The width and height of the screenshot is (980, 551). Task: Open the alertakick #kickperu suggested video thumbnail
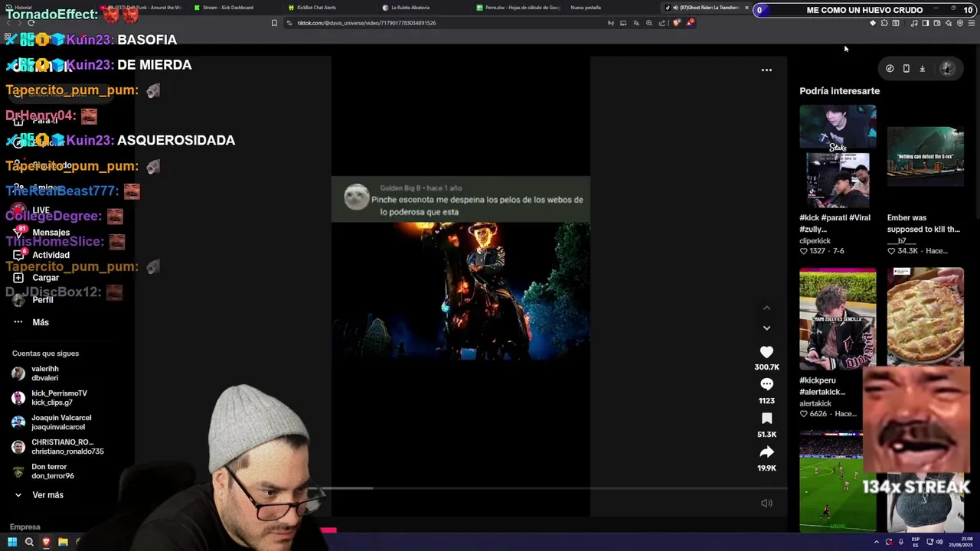(x=838, y=318)
